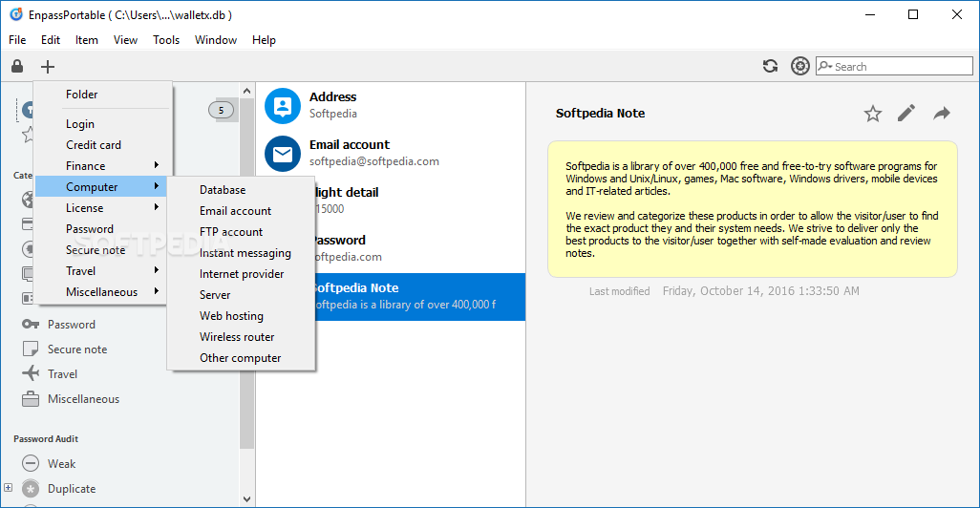This screenshot has height=508, width=980.
Task: Open the Window menu
Action: 216,40
